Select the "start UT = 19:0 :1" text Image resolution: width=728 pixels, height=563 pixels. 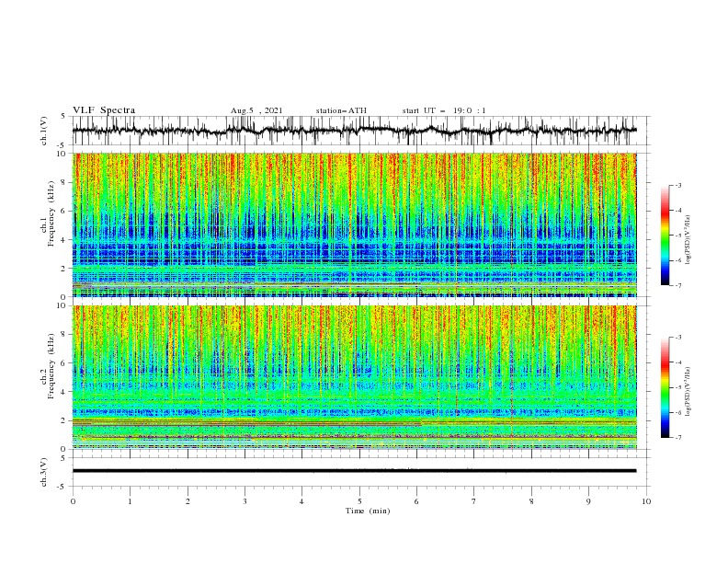coord(444,110)
